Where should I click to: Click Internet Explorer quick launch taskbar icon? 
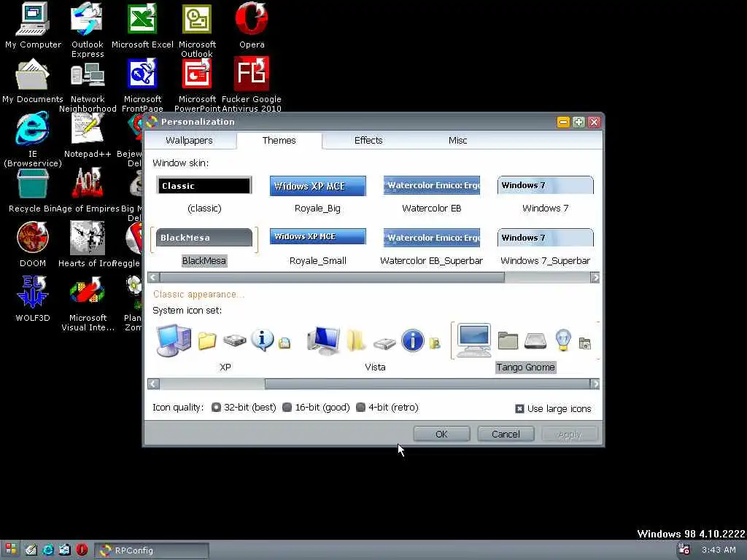[x=48, y=550]
